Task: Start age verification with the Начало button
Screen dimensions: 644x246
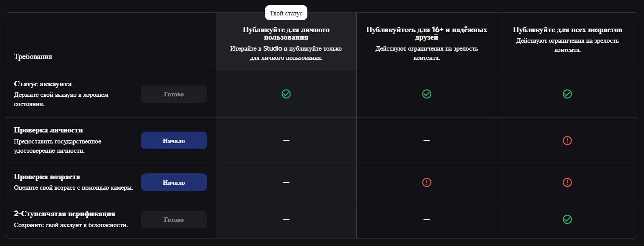Action: click(x=174, y=182)
